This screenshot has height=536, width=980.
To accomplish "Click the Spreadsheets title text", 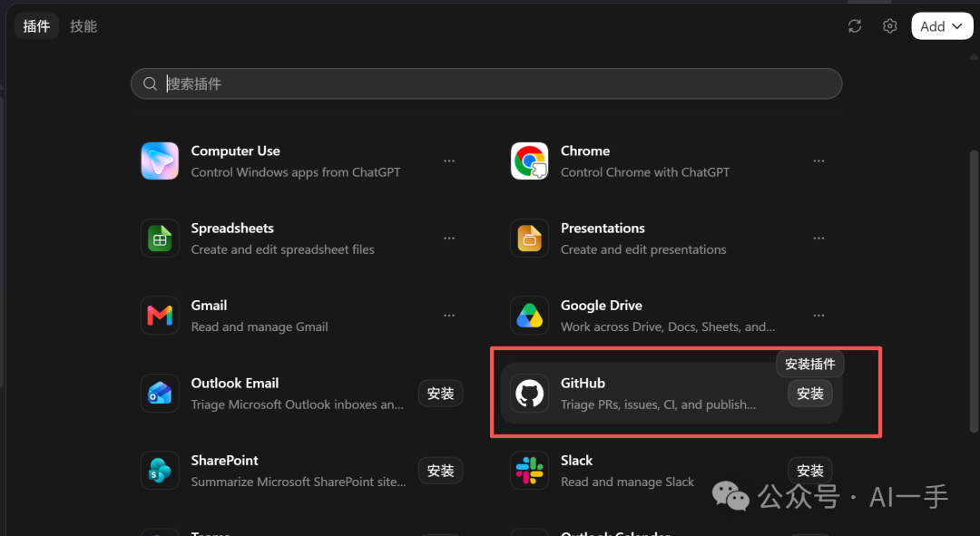I will coord(232,229).
